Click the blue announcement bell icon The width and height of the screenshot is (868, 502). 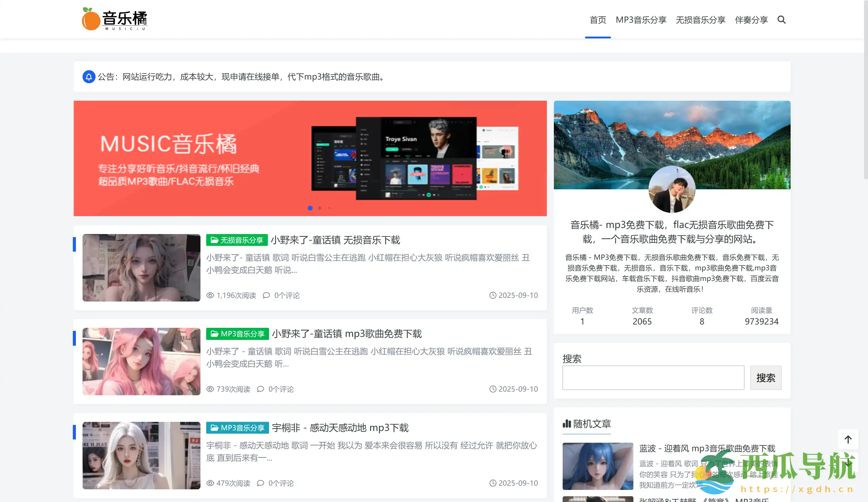(89, 77)
